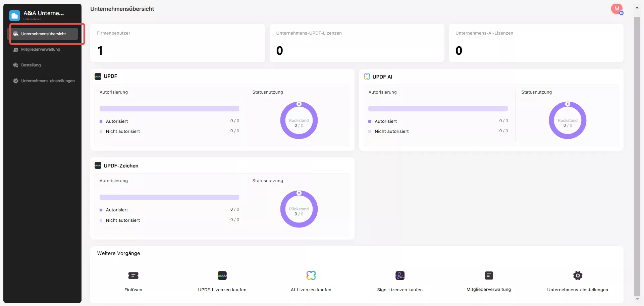Click the Weitere Vorgänge heading

point(118,253)
